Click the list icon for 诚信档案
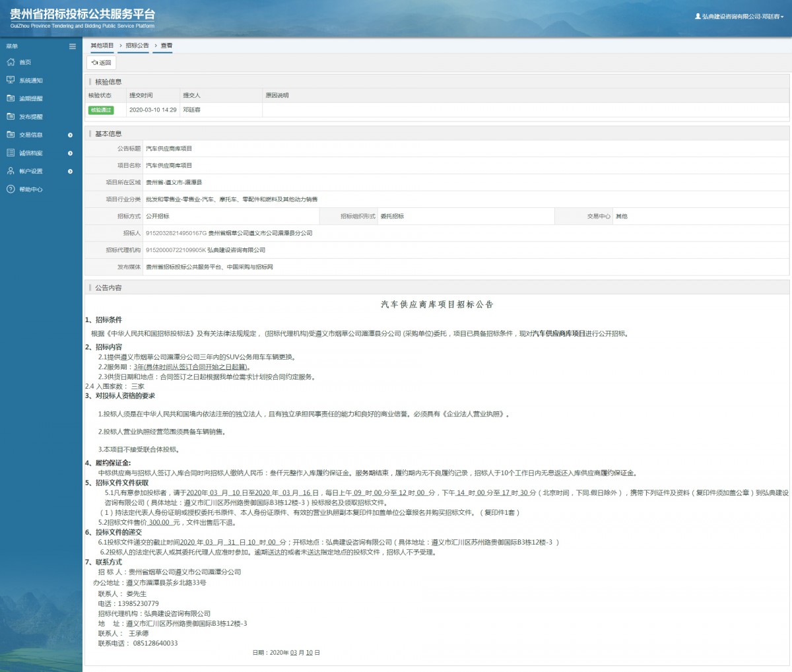 11,152
